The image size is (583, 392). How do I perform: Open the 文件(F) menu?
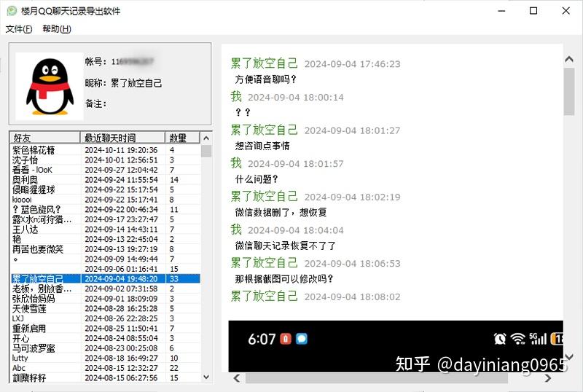[x=19, y=28]
